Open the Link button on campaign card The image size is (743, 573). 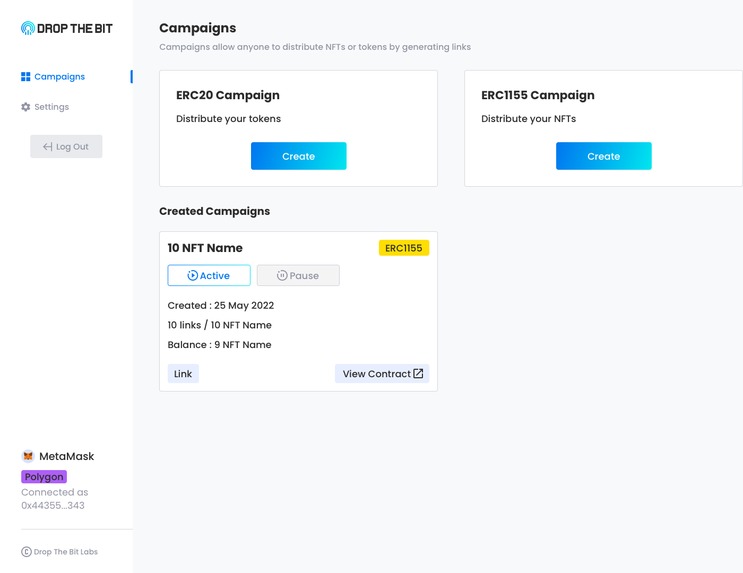[x=183, y=373]
